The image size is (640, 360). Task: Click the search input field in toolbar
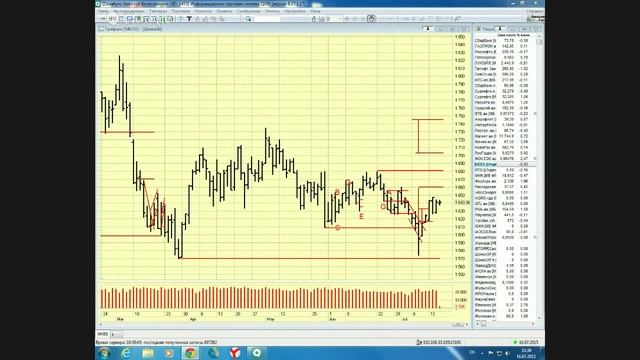point(267,19)
